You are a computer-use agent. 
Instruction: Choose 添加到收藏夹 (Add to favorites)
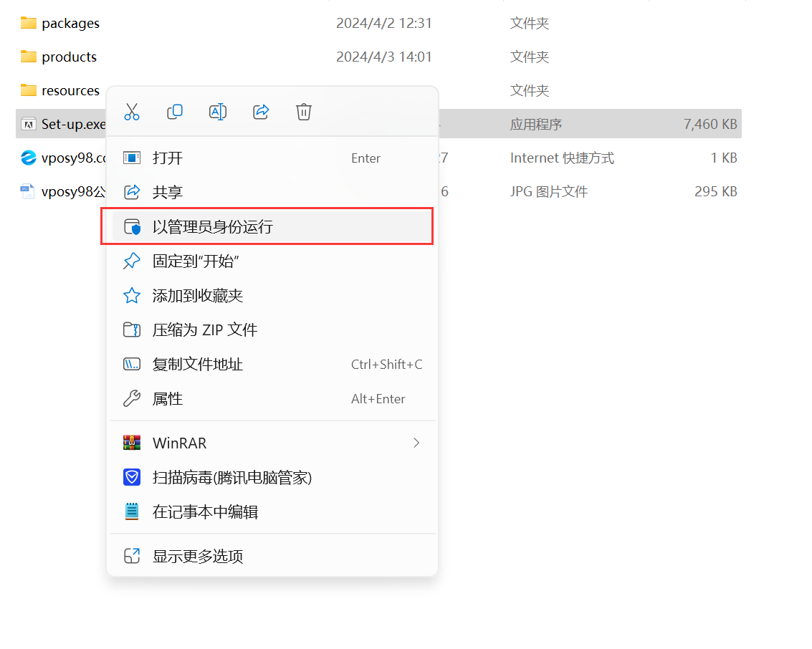point(198,296)
